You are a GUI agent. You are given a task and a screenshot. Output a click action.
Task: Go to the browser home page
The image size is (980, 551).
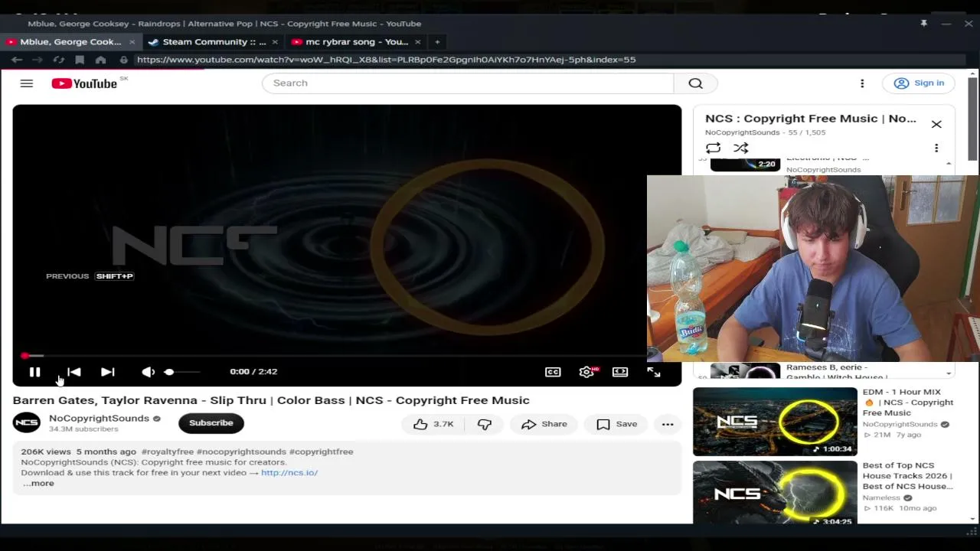point(100,60)
